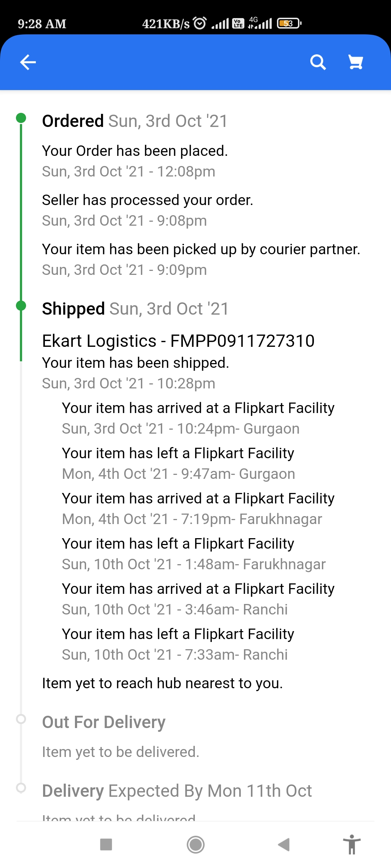The width and height of the screenshot is (391, 868).
Task: Tap the Delivery Expected marker circle
Action: (21, 787)
